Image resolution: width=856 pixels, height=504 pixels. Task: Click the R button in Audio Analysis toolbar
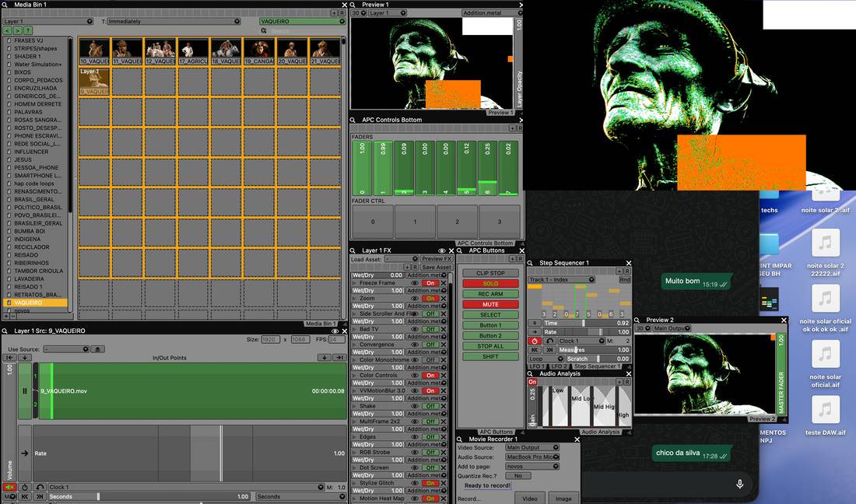click(x=627, y=382)
